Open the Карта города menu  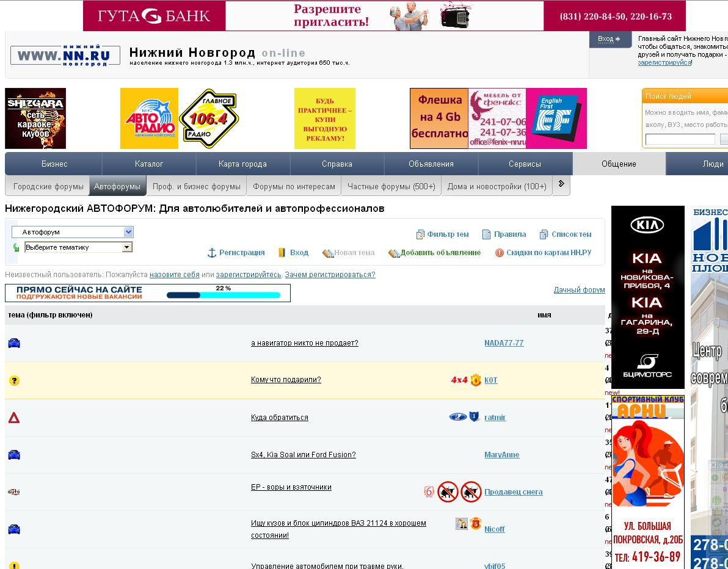(242, 164)
